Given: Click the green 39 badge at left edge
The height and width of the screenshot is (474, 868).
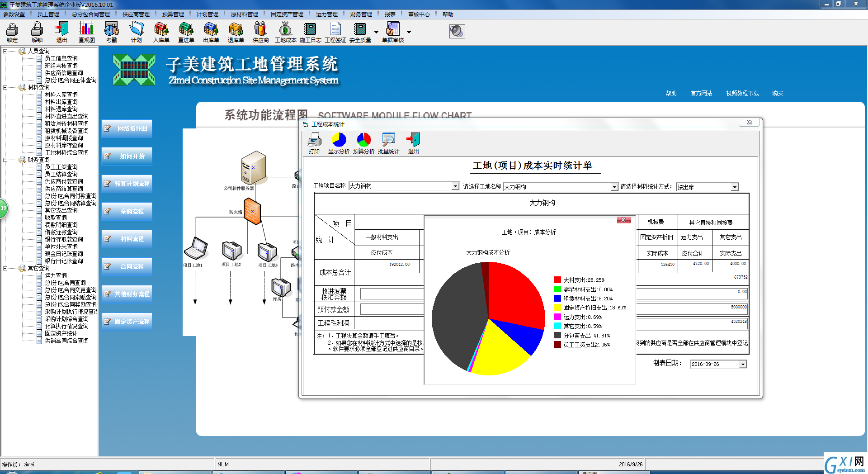Looking at the screenshot, I should coord(3,208).
